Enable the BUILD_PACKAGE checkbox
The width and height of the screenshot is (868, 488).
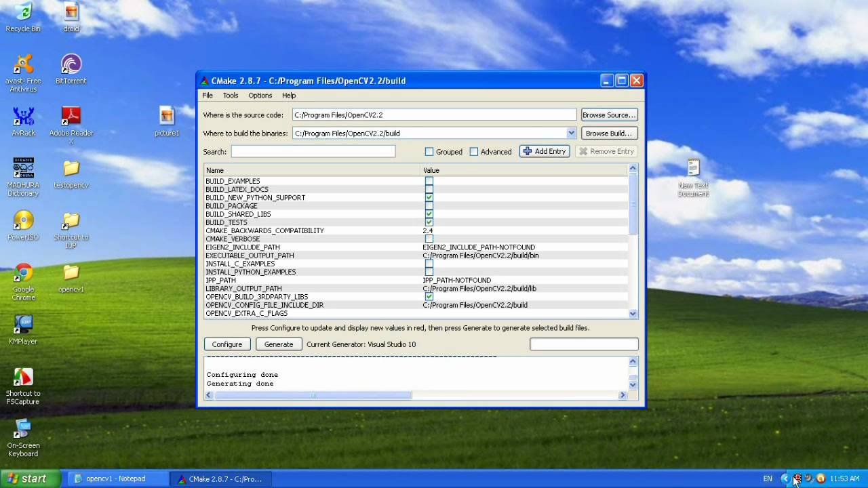[x=429, y=206]
